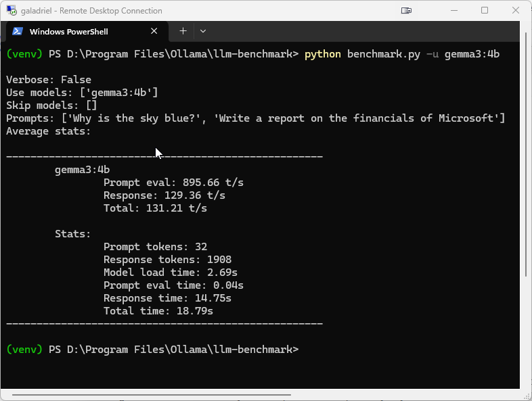Expand the terminal profiles dropdown chevron
Viewport: 532px width, 401px height.
click(203, 31)
